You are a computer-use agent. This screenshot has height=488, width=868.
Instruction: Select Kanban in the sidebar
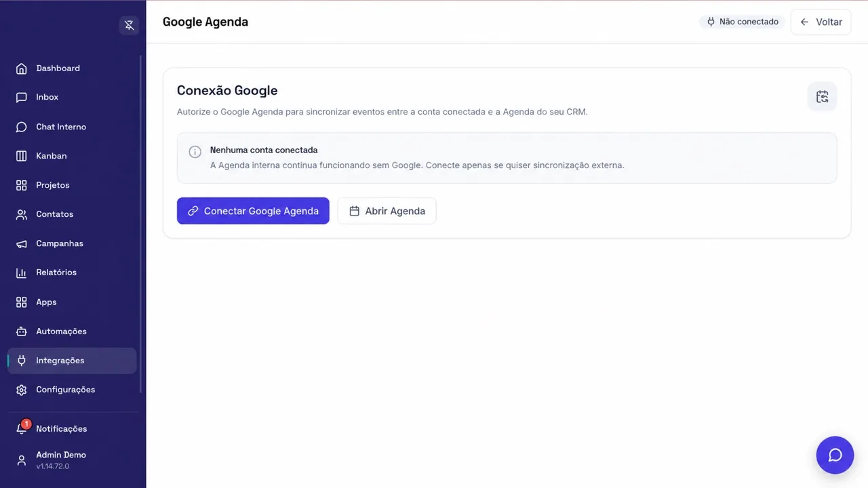coord(72,156)
